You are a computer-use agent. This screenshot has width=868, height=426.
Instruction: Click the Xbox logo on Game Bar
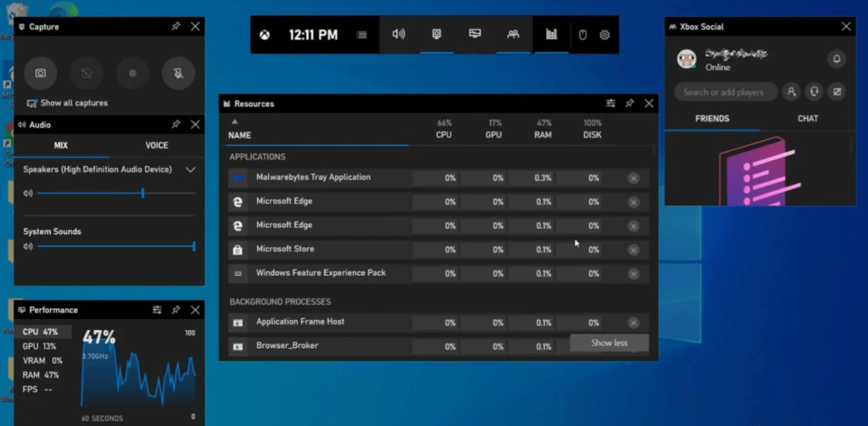pos(266,35)
